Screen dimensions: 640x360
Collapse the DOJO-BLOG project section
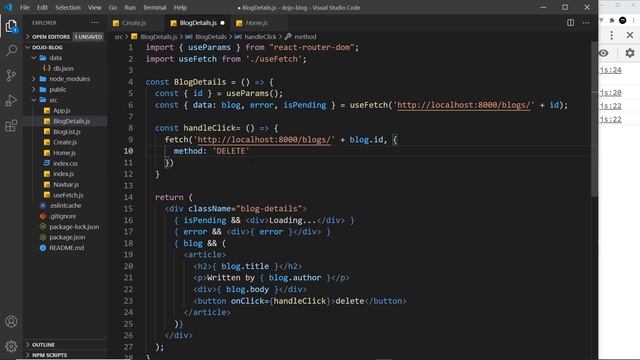click(65, 47)
